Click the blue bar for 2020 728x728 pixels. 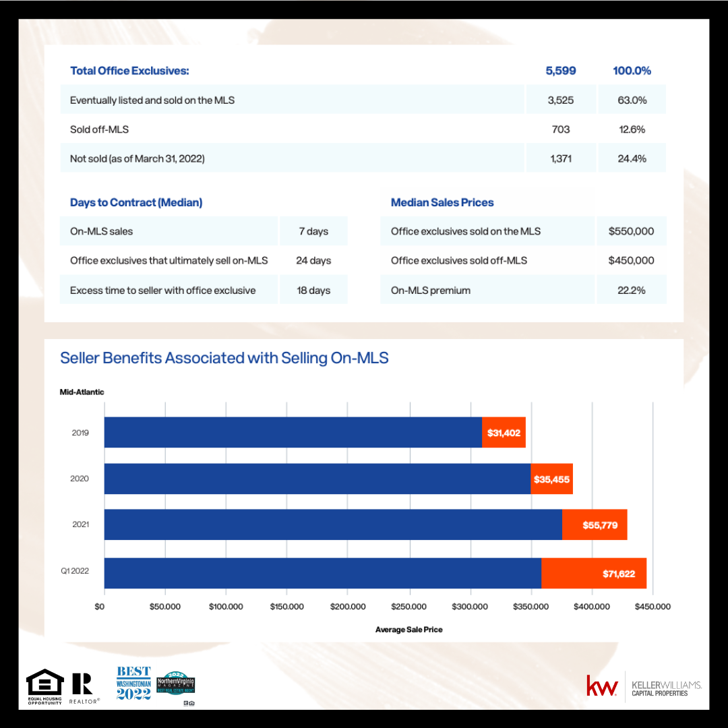click(x=317, y=479)
